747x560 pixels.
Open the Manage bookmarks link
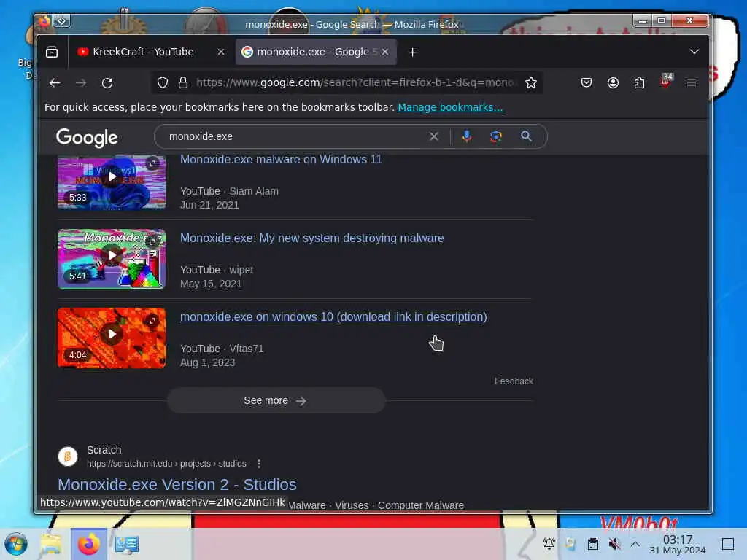click(450, 107)
